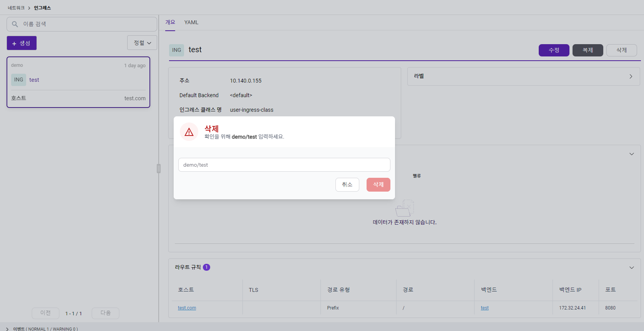Click the 호스트 column header
644x331 pixels.
pos(186,290)
